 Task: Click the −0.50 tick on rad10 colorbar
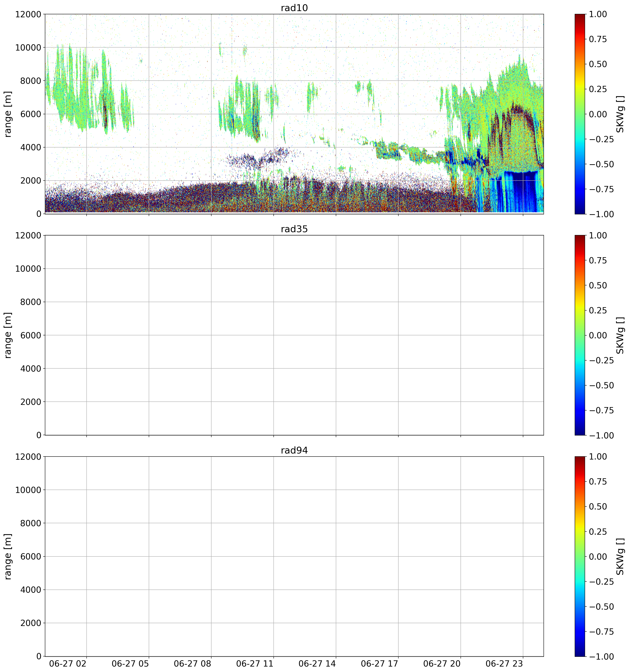click(x=601, y=164)
